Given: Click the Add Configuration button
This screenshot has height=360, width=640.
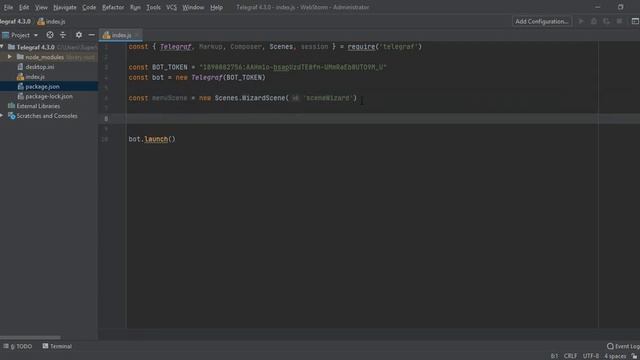Looking at the screenshot, I should click(x=542, y=21).
